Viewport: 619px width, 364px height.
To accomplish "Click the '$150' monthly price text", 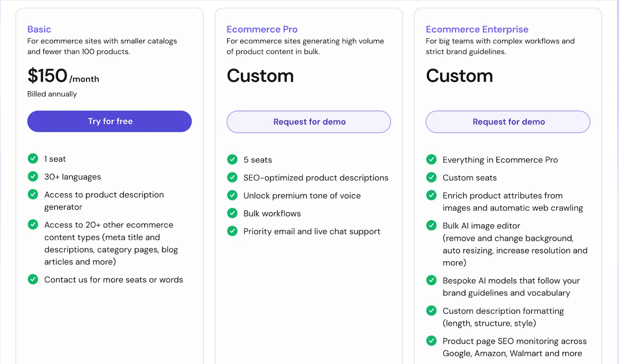I will pos(48,76).
